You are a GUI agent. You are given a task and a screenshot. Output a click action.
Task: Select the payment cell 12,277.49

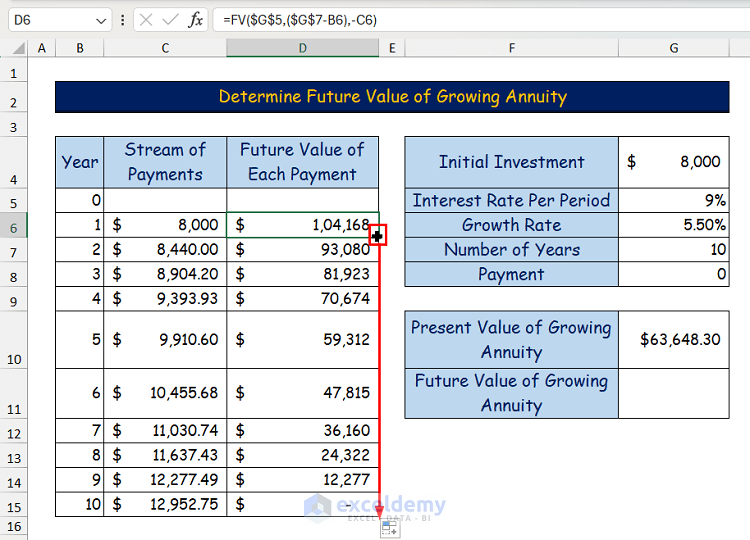click(165, 480)
